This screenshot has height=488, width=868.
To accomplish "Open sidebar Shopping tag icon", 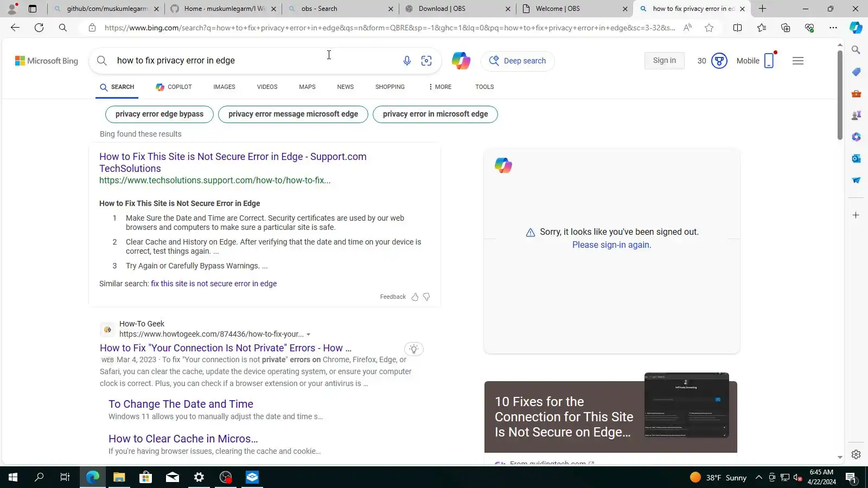I will (x=856, y=72).
